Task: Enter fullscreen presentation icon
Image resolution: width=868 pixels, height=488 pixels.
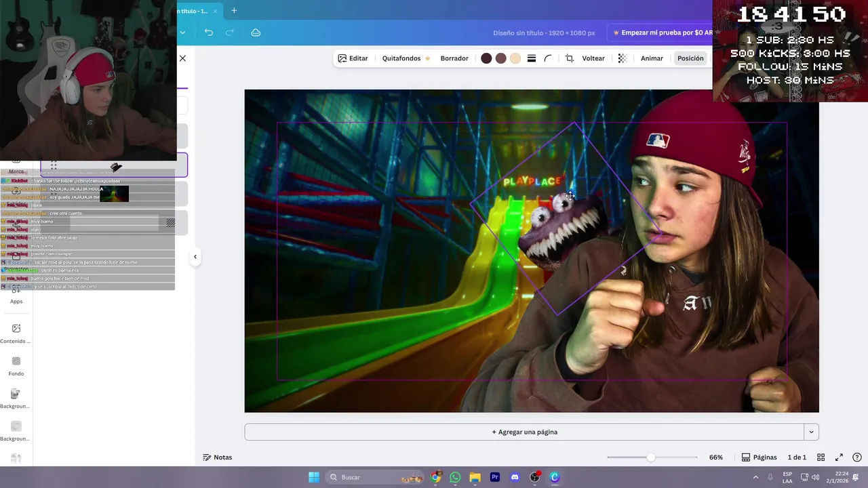Action: point(839,457)
